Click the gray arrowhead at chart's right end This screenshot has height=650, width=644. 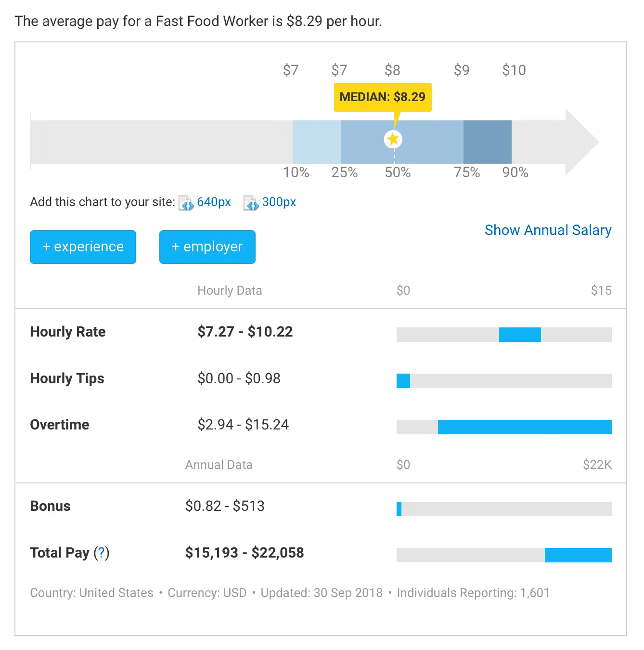[x=582, y=142]
